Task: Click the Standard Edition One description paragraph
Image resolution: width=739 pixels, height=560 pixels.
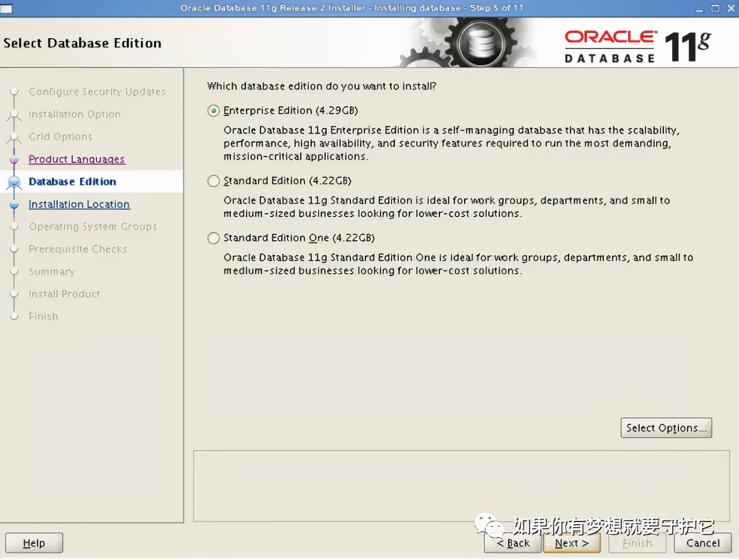Action: point(458,264)
